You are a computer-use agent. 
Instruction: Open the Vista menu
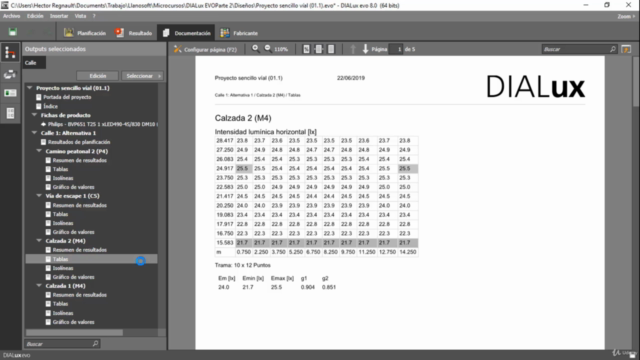[x=80, y=16]
